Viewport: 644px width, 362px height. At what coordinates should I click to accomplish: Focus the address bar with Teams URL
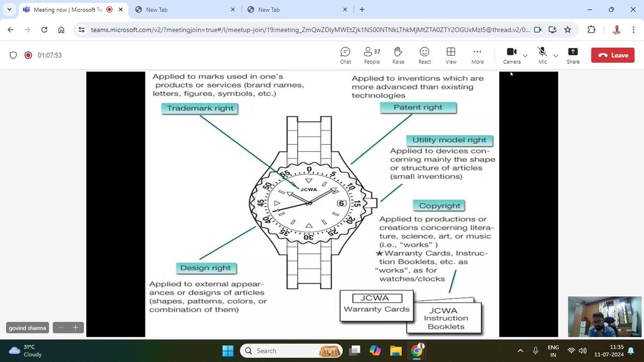tap(310, 30)
